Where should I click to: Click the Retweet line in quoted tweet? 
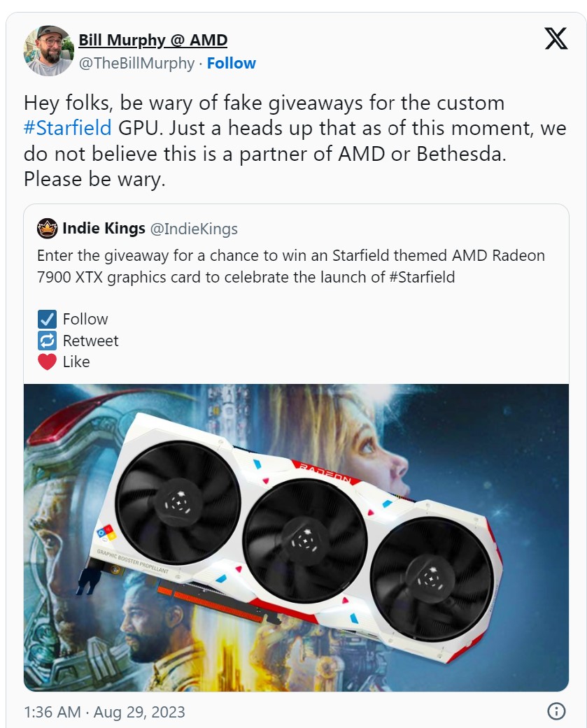click(78, 341)
